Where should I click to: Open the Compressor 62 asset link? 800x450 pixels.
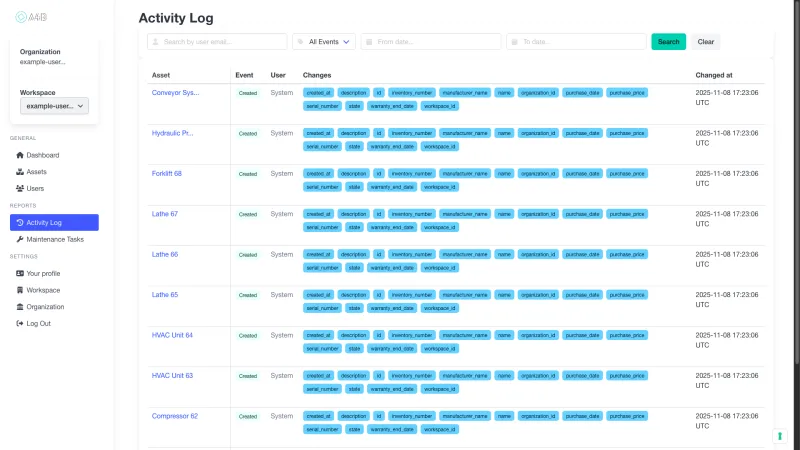coord(174,416)
